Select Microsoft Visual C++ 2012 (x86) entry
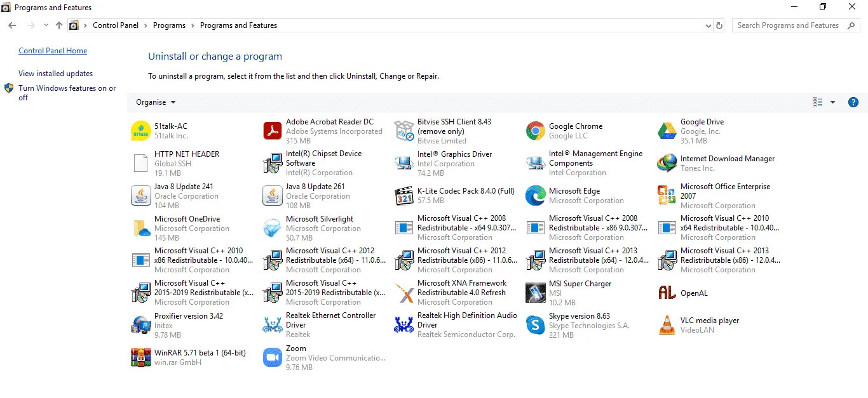The height and width of the screenshot is (398, 868). click(x=456, y=260)
